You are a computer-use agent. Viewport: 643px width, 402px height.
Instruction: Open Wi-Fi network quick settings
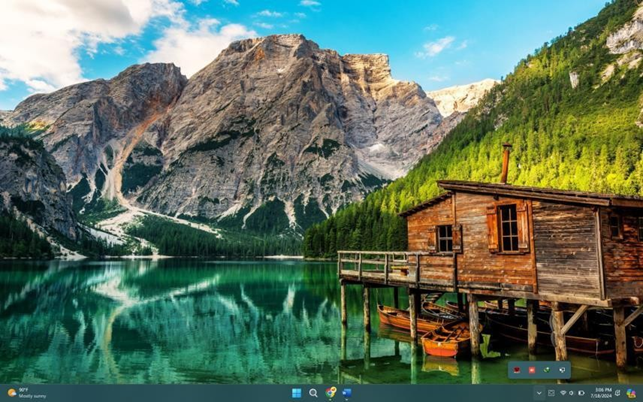pyautogui.click(x=562, y=393)
